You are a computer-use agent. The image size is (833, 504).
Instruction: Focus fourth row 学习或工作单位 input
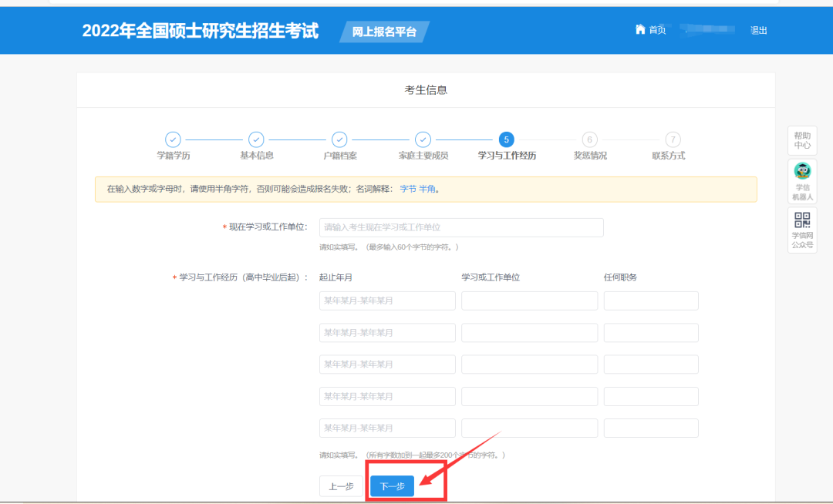pyautogui.click(x=530, y=396)
